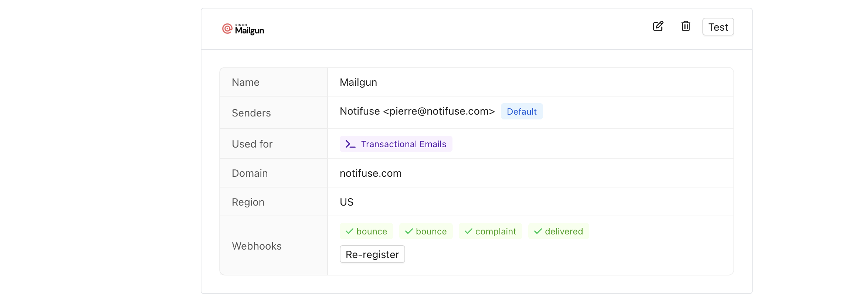Click the notifuse.com domain value

click(370, 173)
